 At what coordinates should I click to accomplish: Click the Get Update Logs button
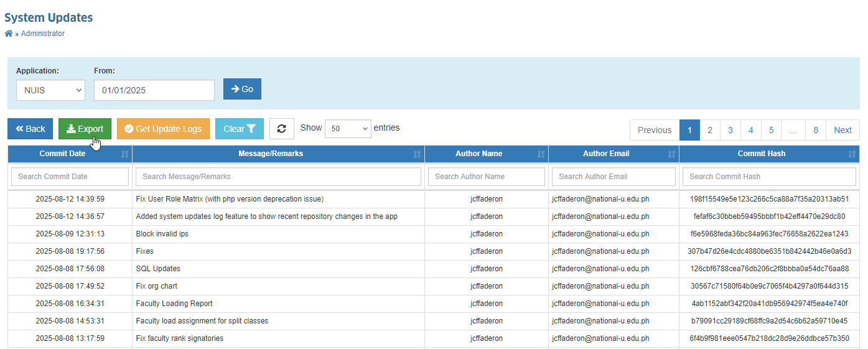pyautogui.click(x=163, y=129)
